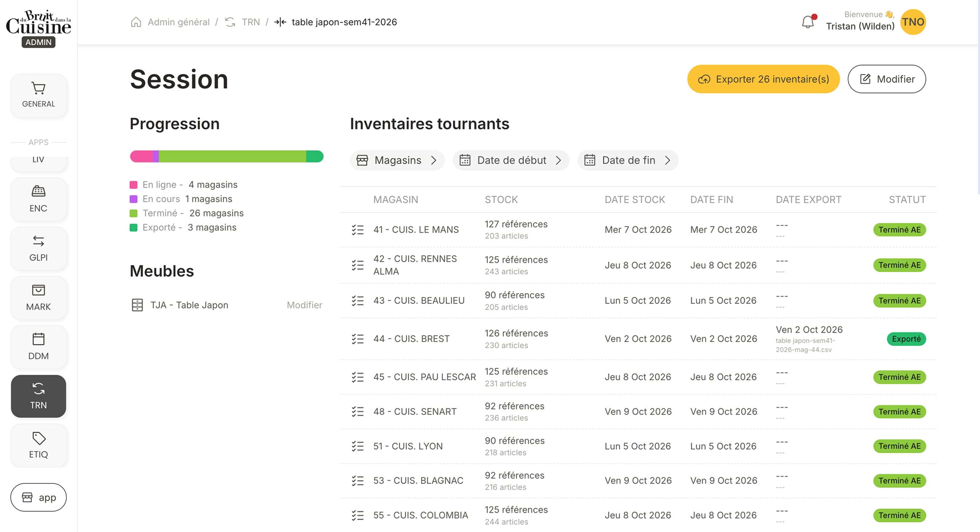Sort by MAGASIN column header
980x532 pixels.
pos(396,200)
